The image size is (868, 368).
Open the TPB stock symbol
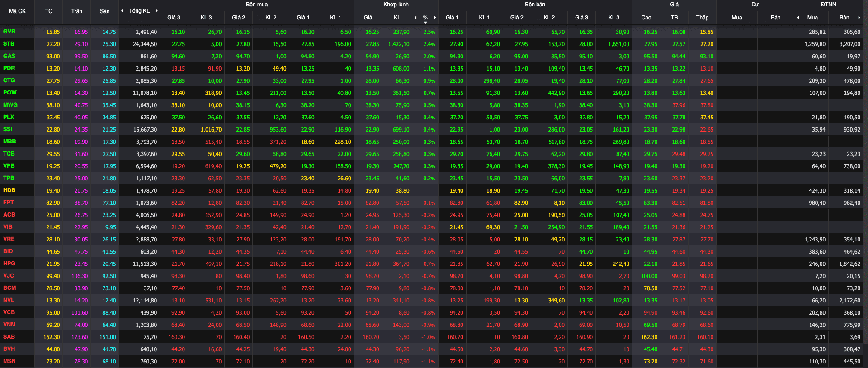pyautogui.click(x=9, y=178)
